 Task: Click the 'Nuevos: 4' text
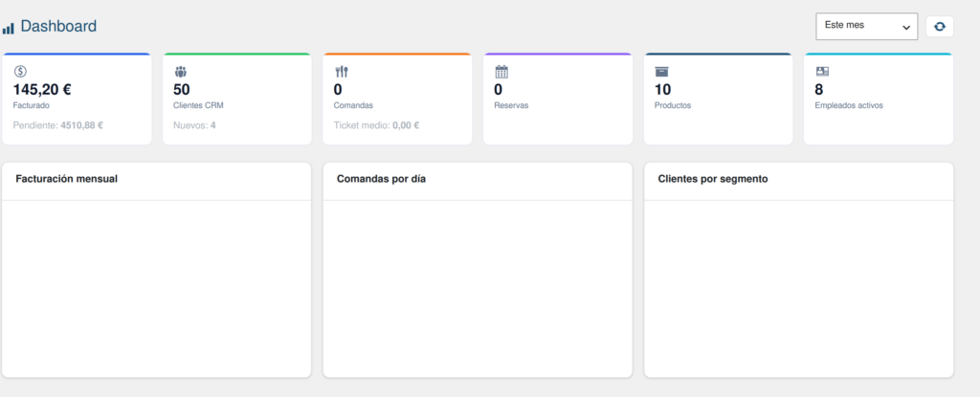(194, 125)
